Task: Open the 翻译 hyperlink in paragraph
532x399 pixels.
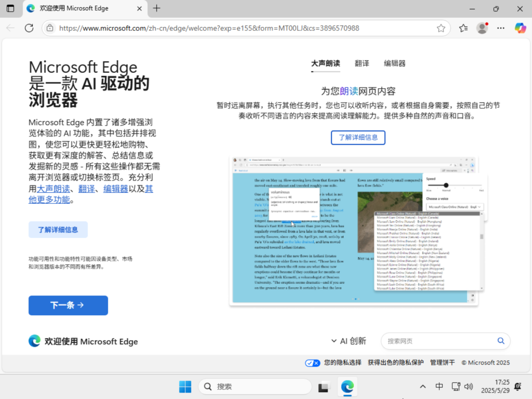Action: point(87,189)
